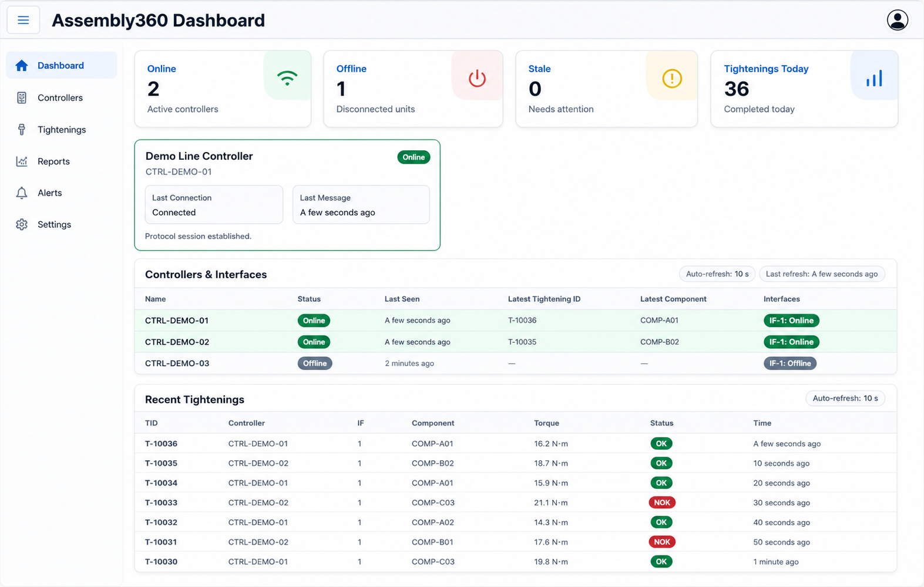Screen dimensions: 924x587
Task: Click the Online wifi icon
Action: [287, 78]
